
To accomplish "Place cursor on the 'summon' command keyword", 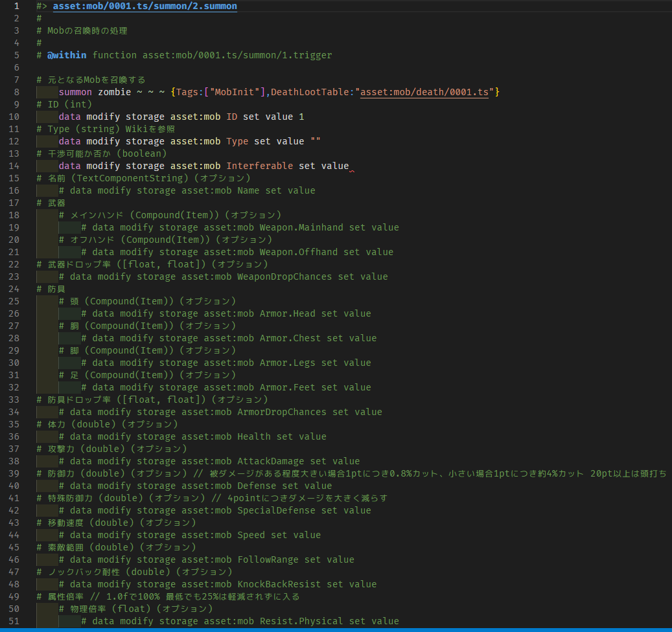I will coord(75,92).
